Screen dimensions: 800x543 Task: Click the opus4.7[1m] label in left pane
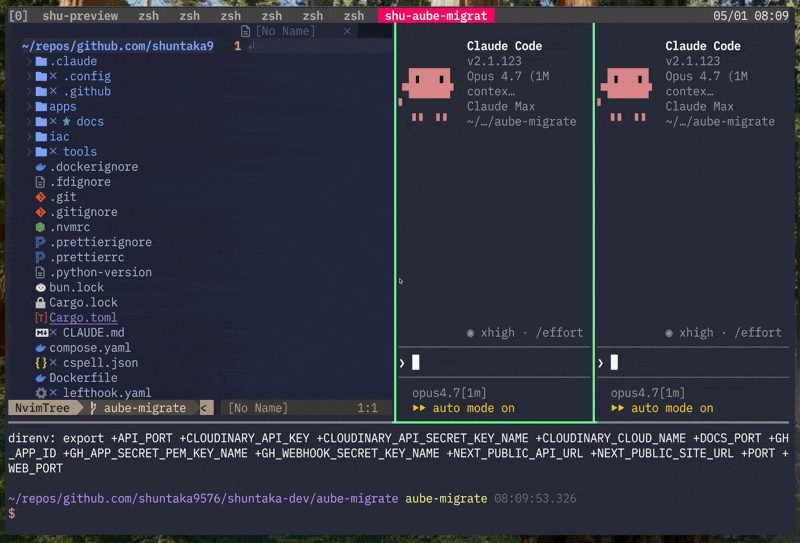449,393
